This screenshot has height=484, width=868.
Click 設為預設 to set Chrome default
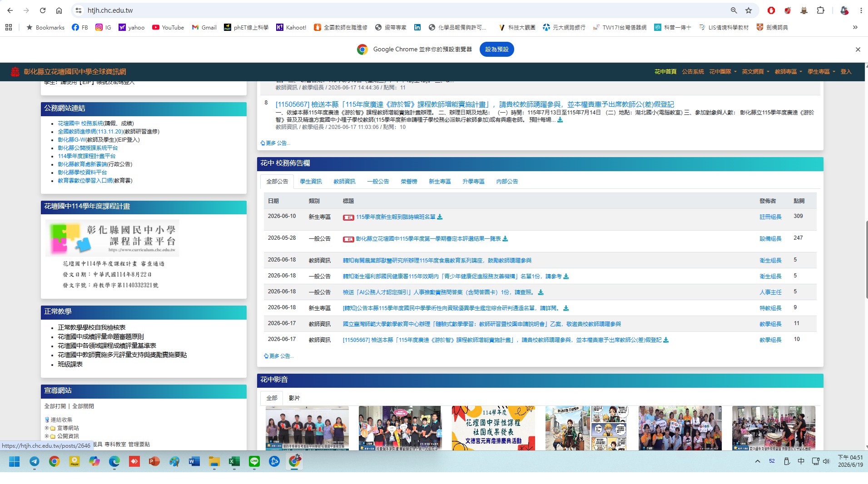(496, 49)
